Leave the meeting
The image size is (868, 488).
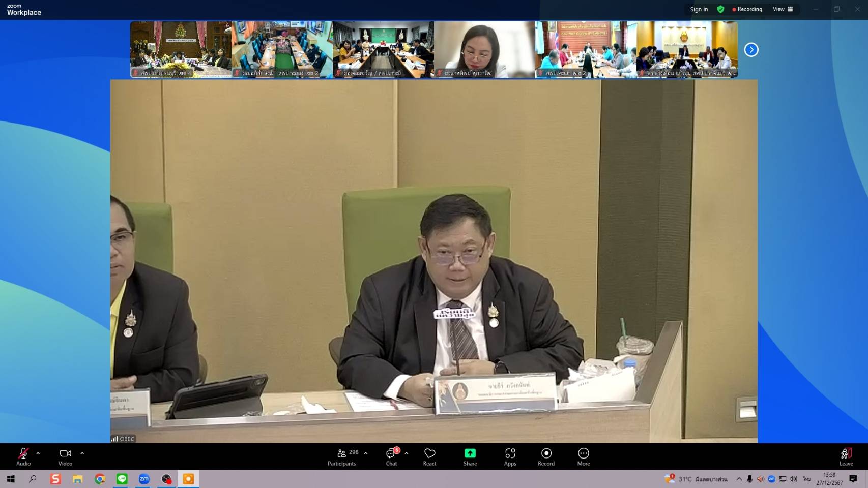846,456
